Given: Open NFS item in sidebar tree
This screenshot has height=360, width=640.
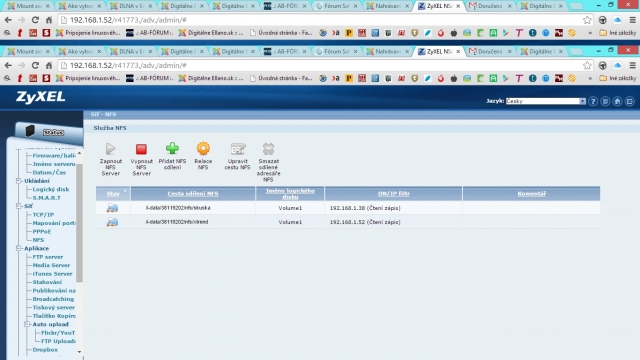Looking at the screenshot, I should [x=38, y=240].
